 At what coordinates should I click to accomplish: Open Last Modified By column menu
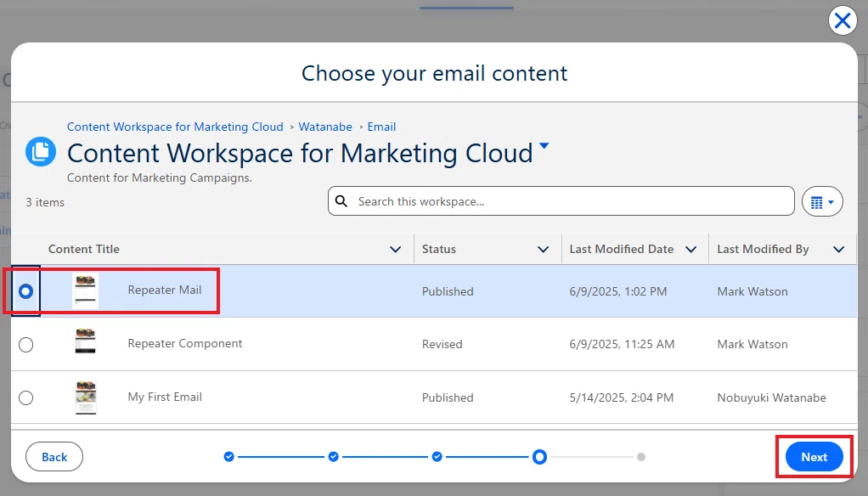click(838, 249)
